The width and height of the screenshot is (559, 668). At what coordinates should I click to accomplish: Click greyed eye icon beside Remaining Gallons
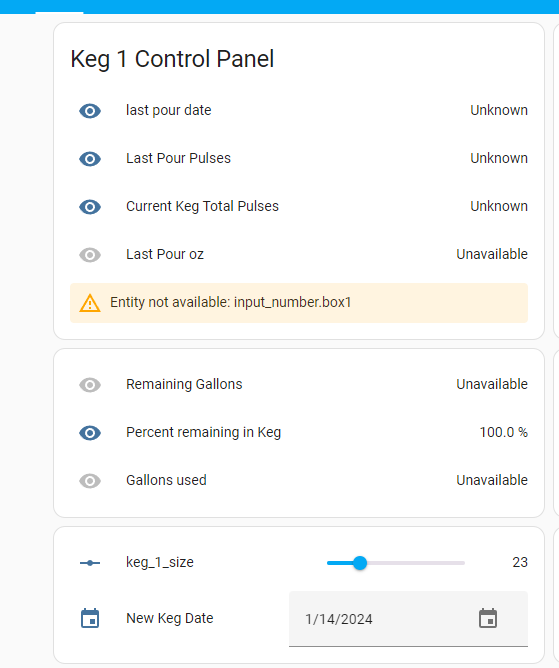90,385
